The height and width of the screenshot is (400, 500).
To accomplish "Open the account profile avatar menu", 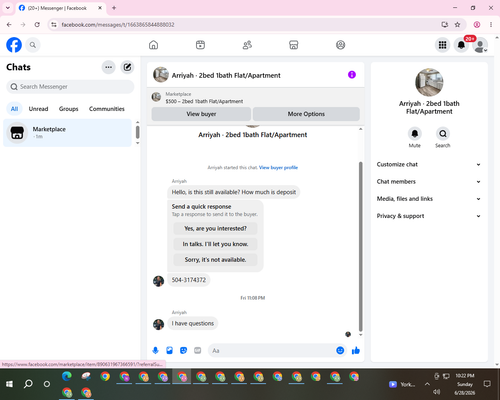I will point(480,45).
